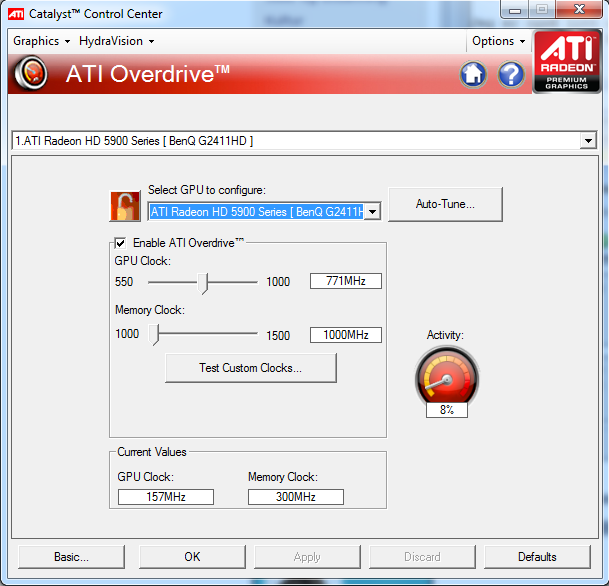Image resolution: width=609 pixels, height=586 pixels.
Task: Click the OK button
Action: coord(192,557)
